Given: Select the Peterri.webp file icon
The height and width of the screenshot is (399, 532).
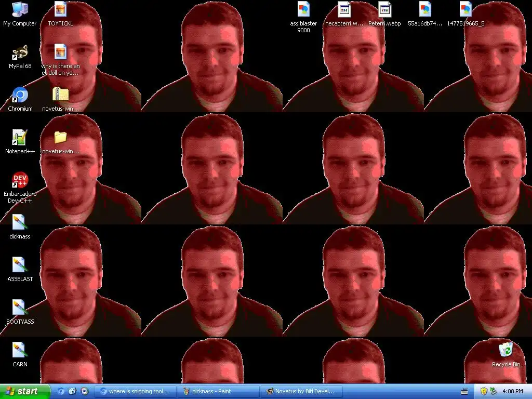Looking at the screenshot, I should 384,10.
